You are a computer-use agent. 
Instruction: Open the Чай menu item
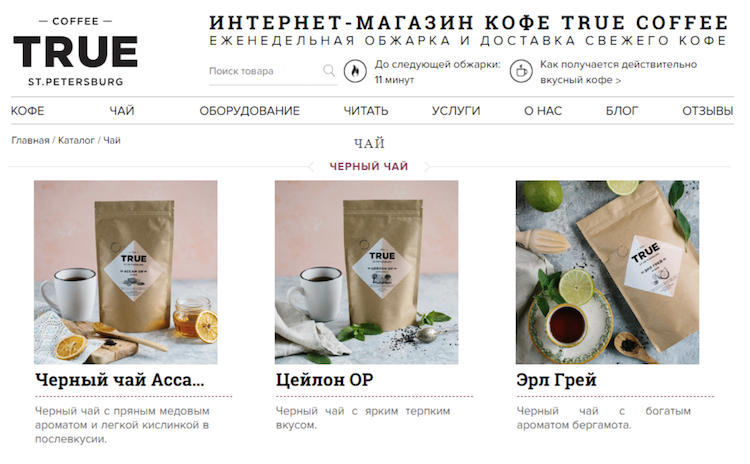[122, 111]
